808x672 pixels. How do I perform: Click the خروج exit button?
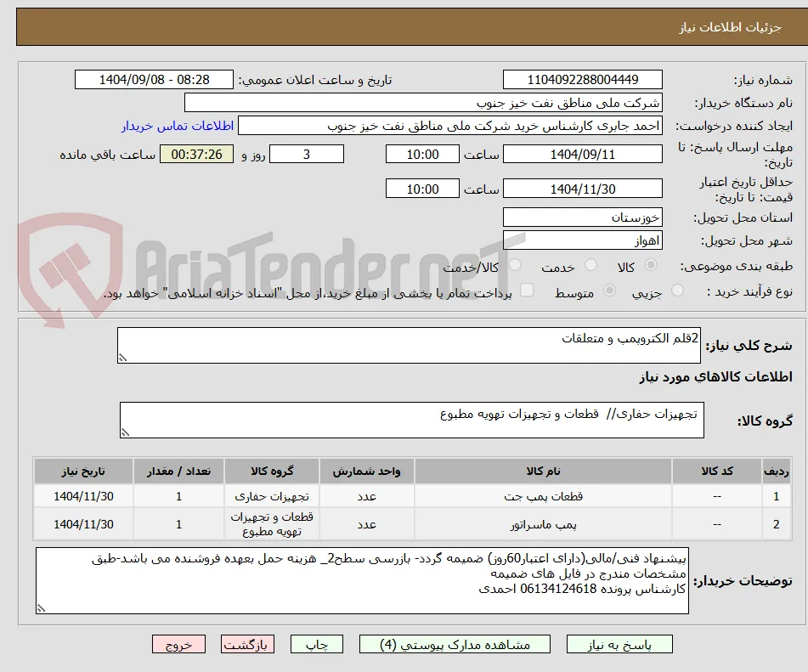pyautogui.click(x=178, y=645)
